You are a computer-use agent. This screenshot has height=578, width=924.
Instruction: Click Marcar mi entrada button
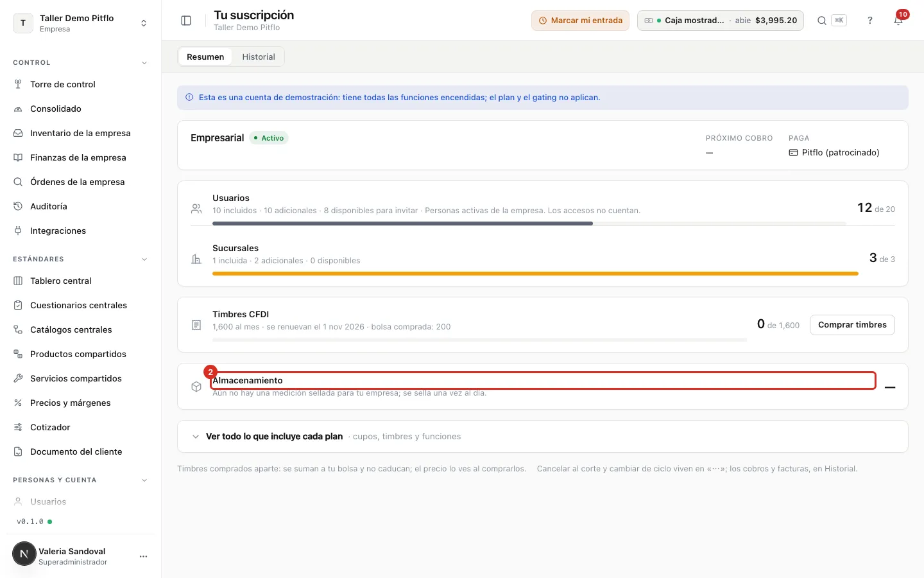point(580,21)
